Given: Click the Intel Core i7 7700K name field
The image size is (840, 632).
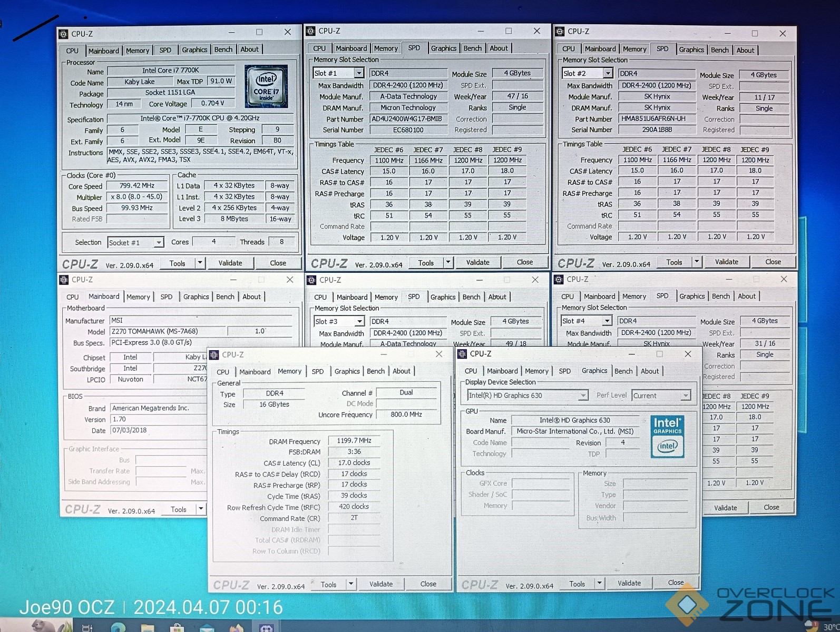Looking at the screenshot, I should [x=171, y=71].
